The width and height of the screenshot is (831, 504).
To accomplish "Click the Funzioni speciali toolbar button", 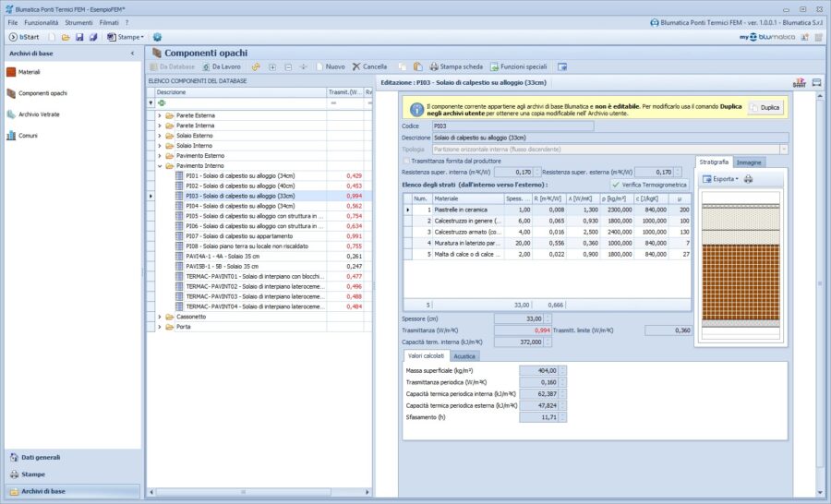I will click(x=519, y=66).
